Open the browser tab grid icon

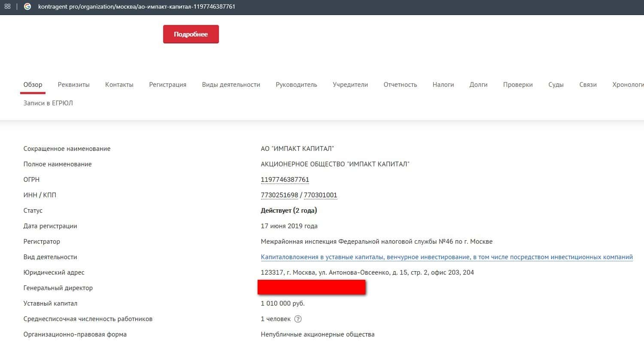pyautogui.click(x=7, y=7)
